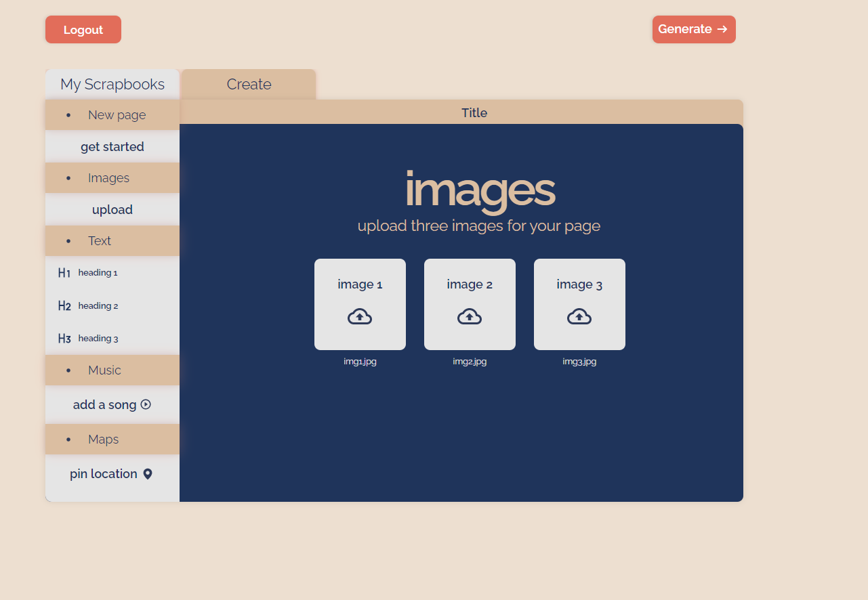Click the upload cloud icon for image 1
This screenshot has height=600, width=868.
click(360, 316)
